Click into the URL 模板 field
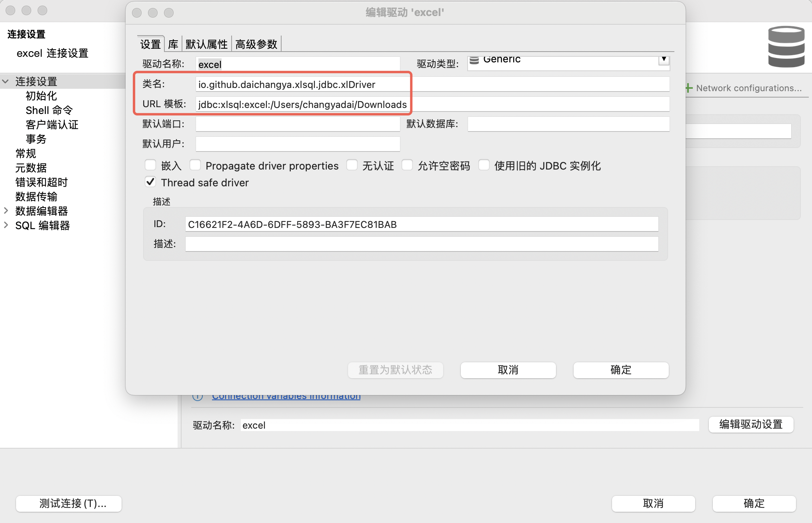This screenshot has height=523, width=812. (432, 104)
